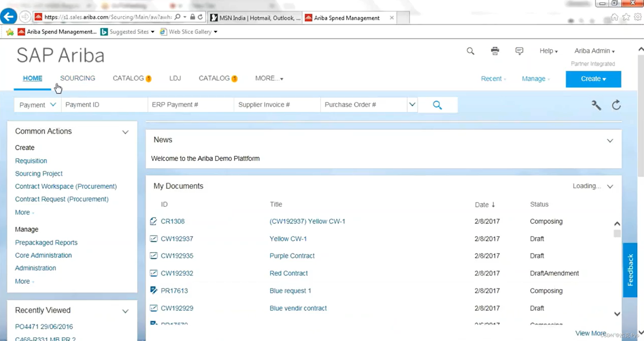
Task: Open the Payment search type dropdown
Action: pyautogui.click(x=37, y=105)
